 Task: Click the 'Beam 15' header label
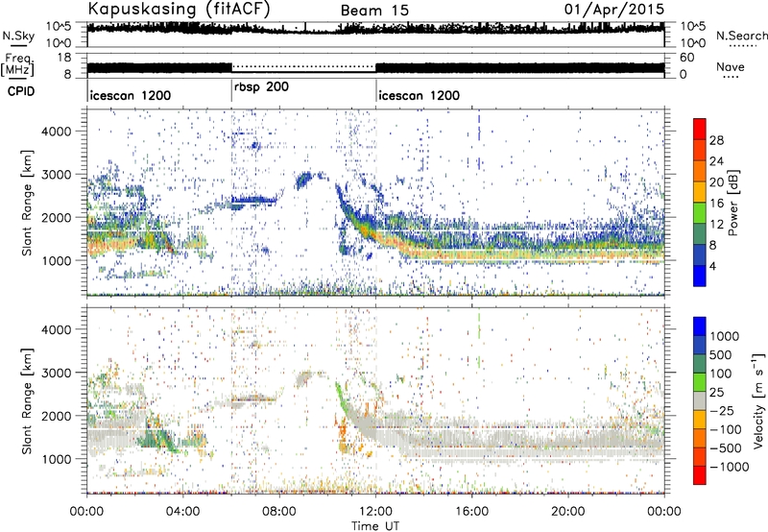coord(374,11)
